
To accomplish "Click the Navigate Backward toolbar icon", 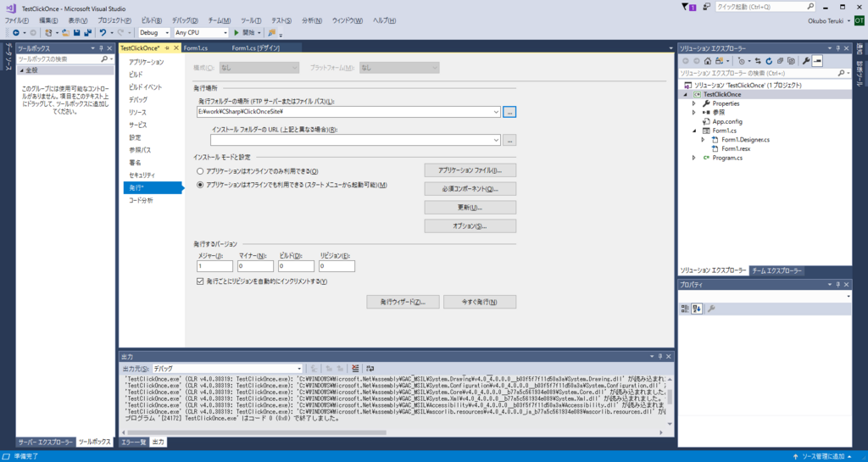I will click(16, 33).
